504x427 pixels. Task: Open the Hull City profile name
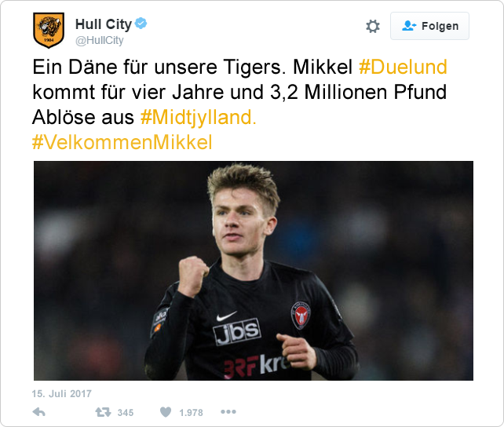[x=104, y=24]
